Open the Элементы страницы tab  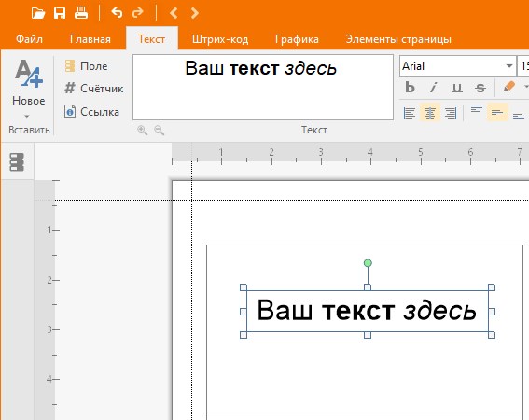click(398, 39)
